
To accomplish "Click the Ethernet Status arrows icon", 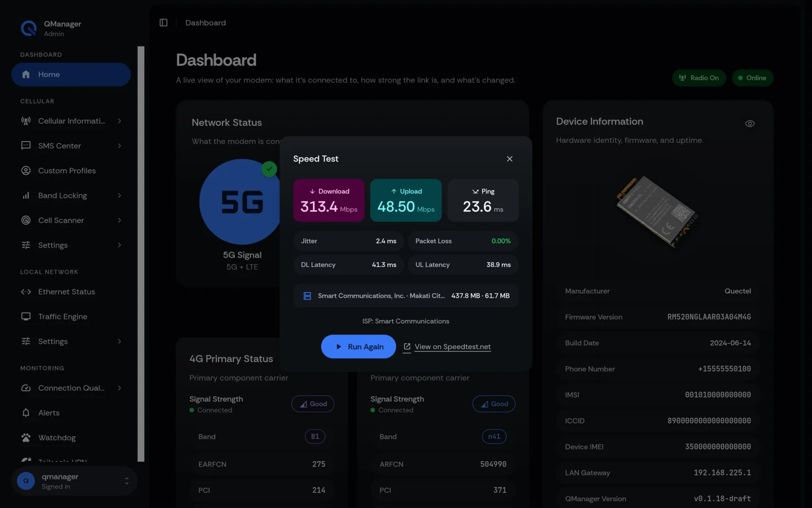I will (x=26, y=292).
